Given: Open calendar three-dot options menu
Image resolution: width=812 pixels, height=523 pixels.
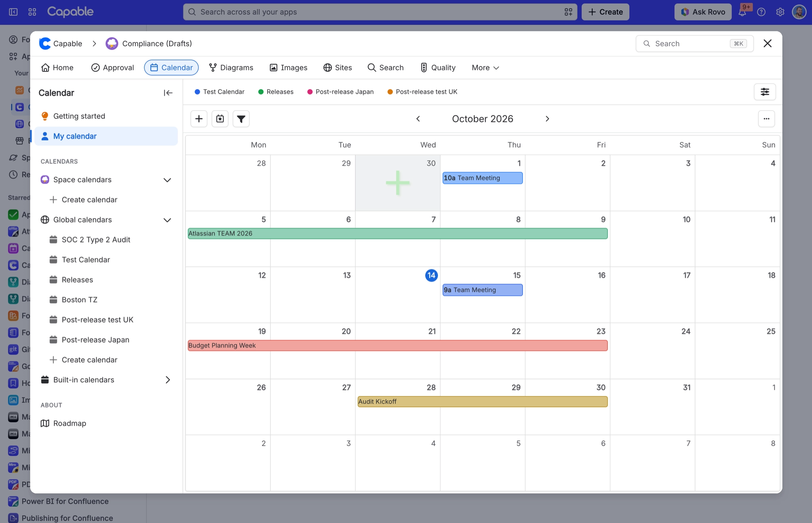Looking at the screenshot, I should click(767, 119).
